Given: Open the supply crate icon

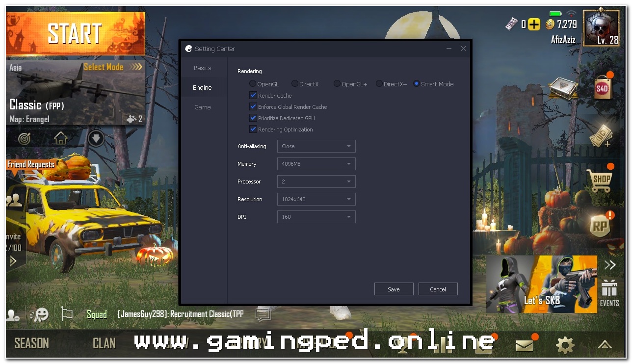Looking at the screenshot, I should [x=562, y=88].
